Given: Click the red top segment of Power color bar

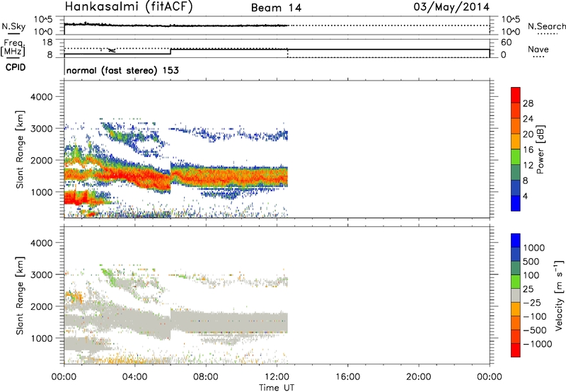Looking at the screenshot, I should coord(516,95).
